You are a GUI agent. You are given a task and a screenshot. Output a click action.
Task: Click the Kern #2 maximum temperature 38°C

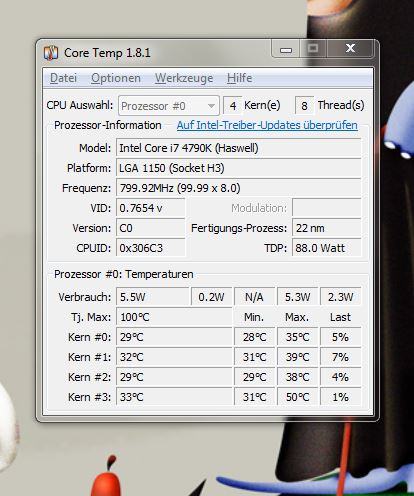(x=298, y=377)
